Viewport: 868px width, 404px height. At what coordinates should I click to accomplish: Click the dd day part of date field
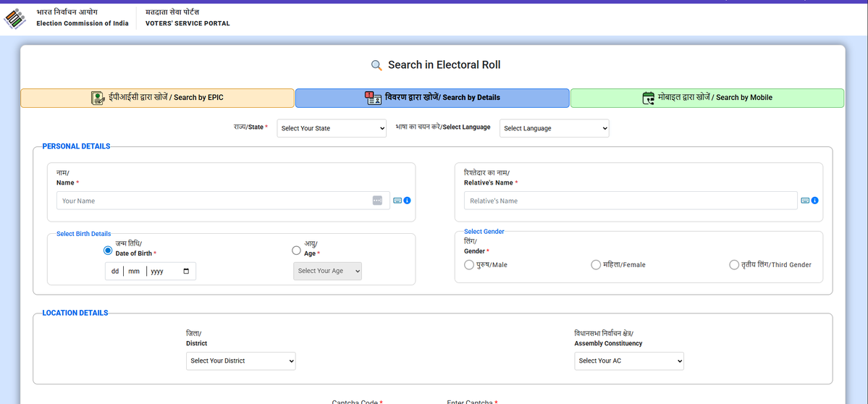(x=115, y=272)
